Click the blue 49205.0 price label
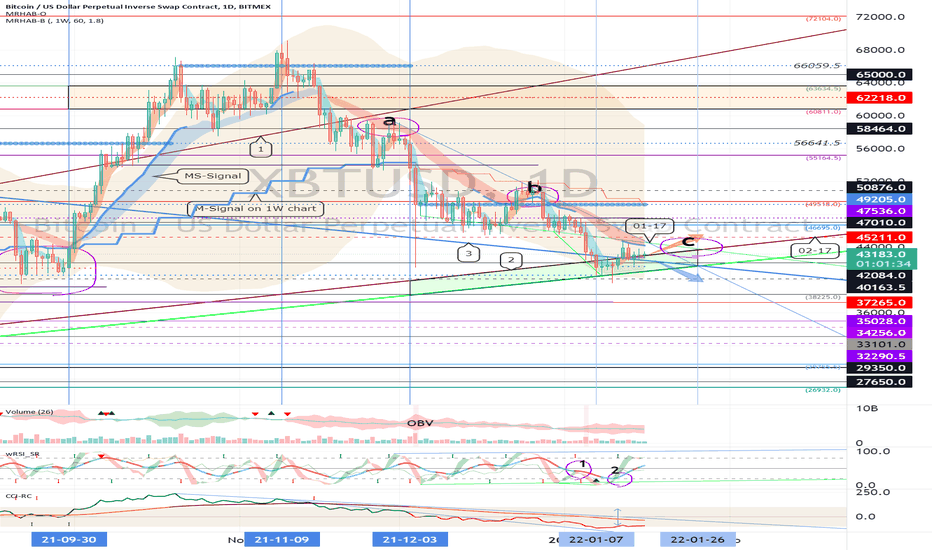This screenshot has height=550, width=932. 881,199
